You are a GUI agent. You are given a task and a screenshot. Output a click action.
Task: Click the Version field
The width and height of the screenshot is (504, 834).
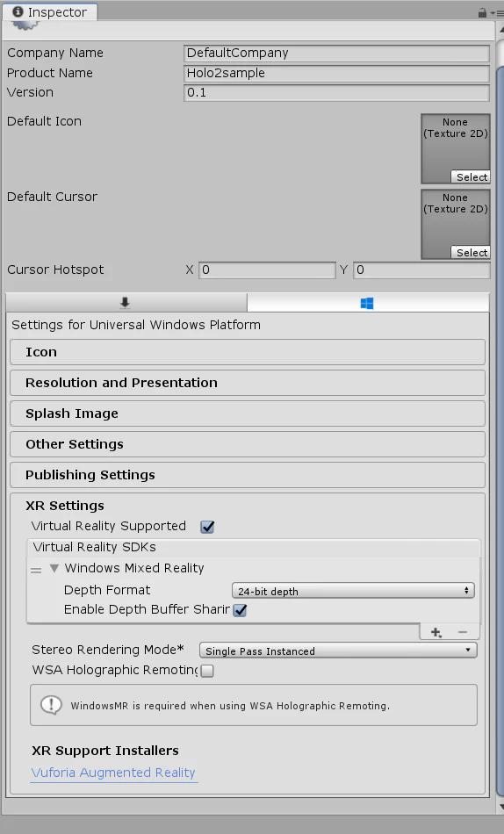[x=336, y=92]
